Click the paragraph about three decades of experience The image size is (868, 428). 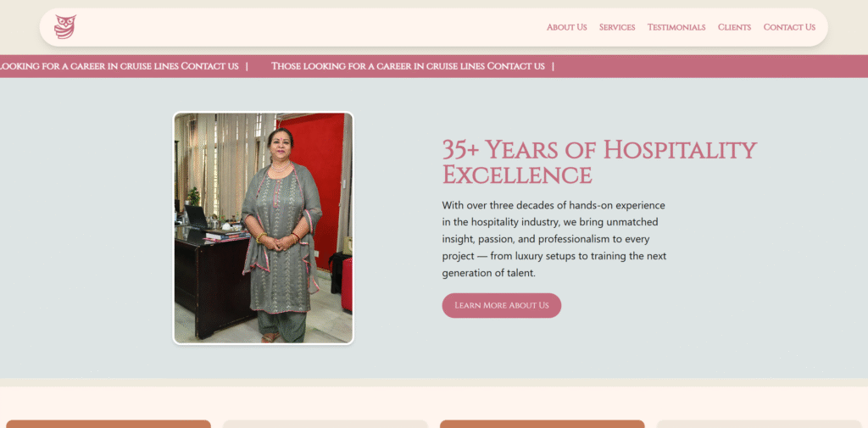click(x=554, y=239)
